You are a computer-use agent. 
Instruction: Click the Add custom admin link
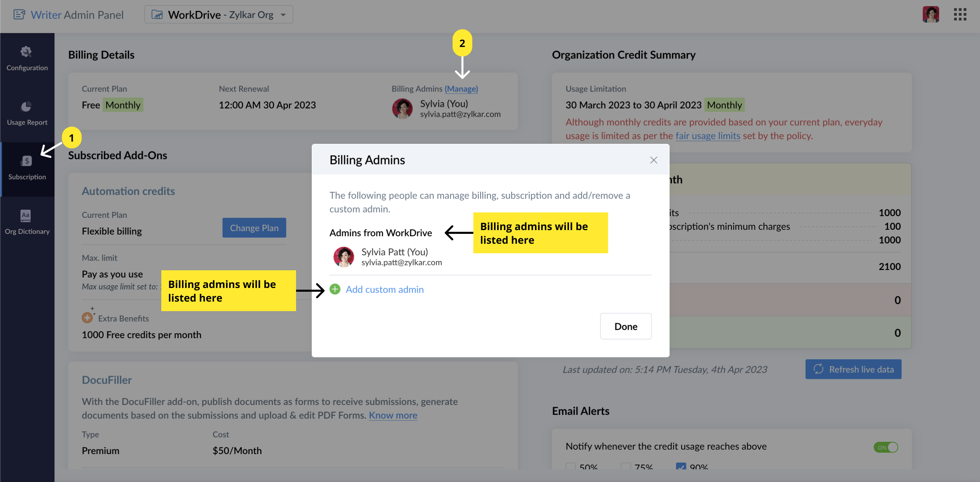coord(384,289)
